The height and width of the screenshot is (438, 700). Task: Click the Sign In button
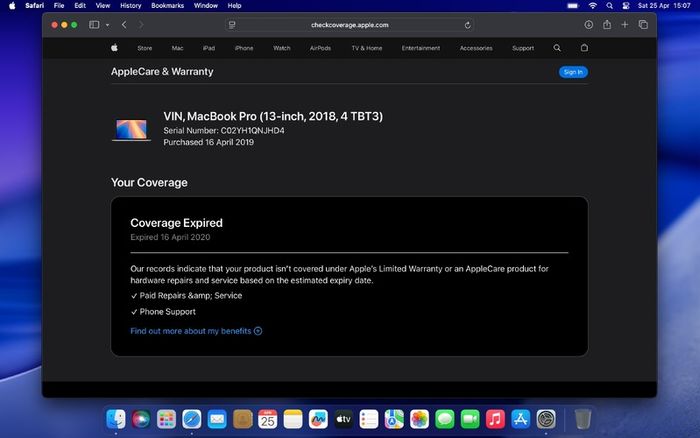[573, 72]
